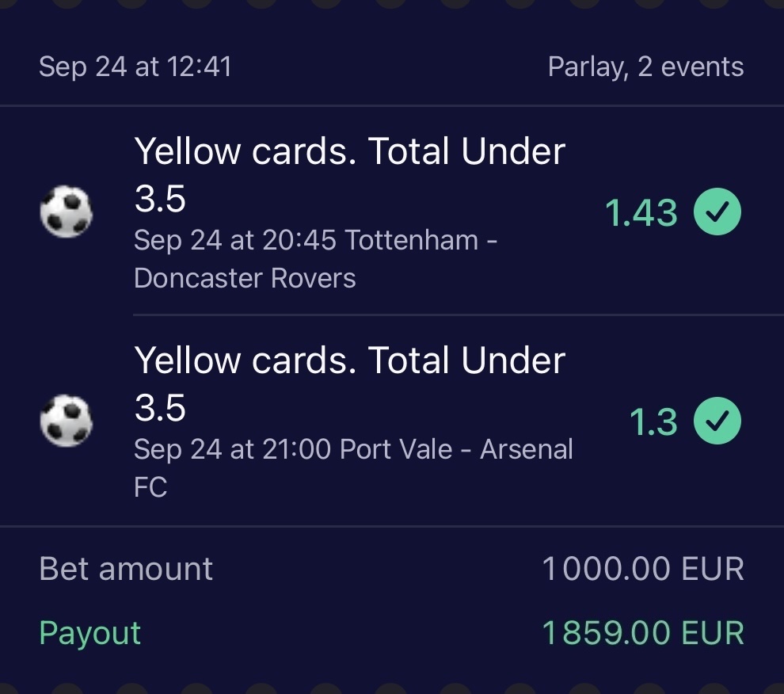784x694 pixels.
Task: Click the 'Doncaster Rovers' team name
Action: [245, 278]
